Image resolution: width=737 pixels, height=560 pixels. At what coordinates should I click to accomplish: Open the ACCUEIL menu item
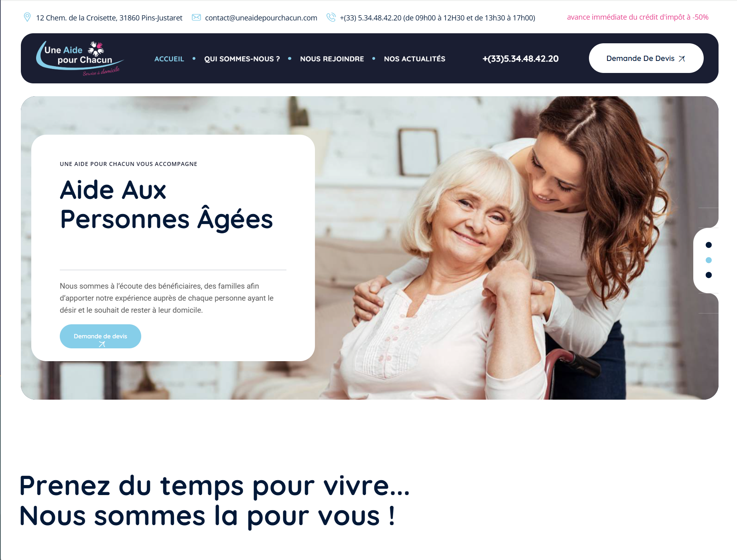[169, 59]
